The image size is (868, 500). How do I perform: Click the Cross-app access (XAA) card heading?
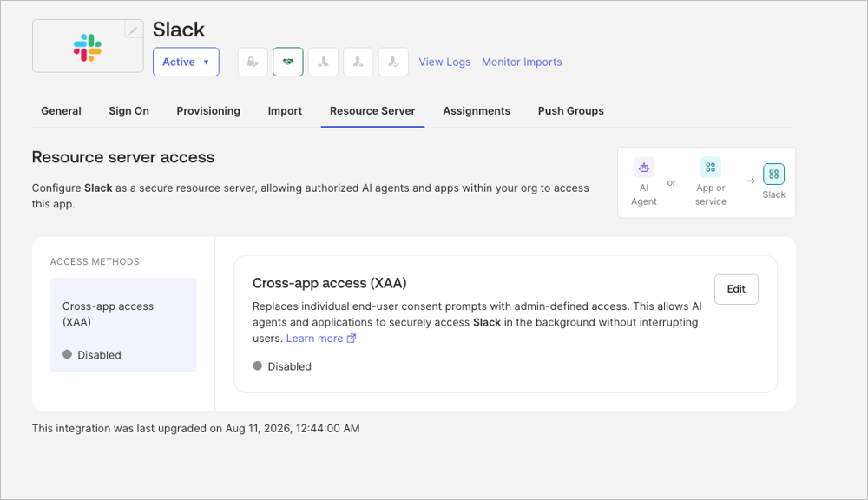[329, 283]
